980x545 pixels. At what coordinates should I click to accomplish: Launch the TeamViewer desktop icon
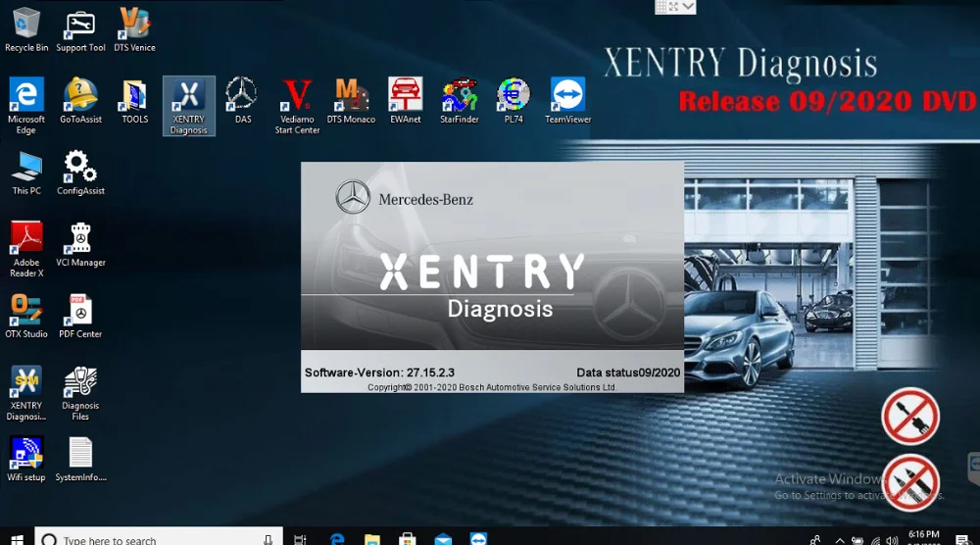coord(567,101)
